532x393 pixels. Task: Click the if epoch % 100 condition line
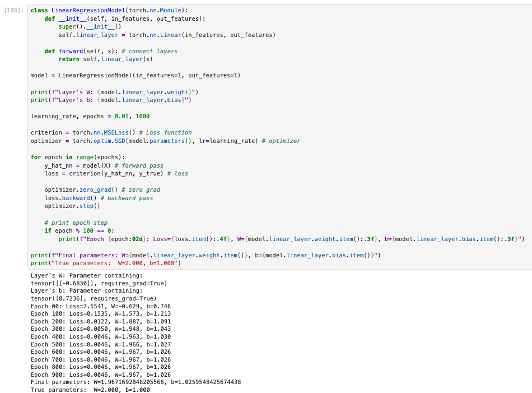(79, 230)
